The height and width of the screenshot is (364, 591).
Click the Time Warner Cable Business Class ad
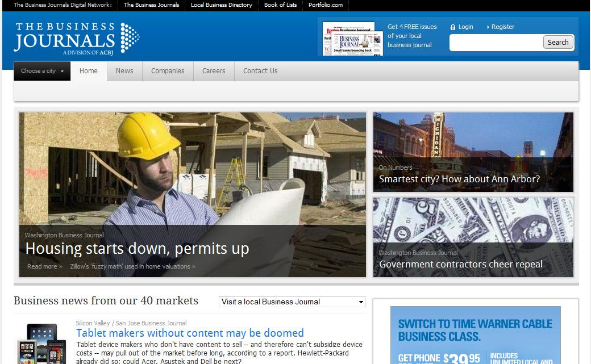pyautogui.click(x=475, y=335)
